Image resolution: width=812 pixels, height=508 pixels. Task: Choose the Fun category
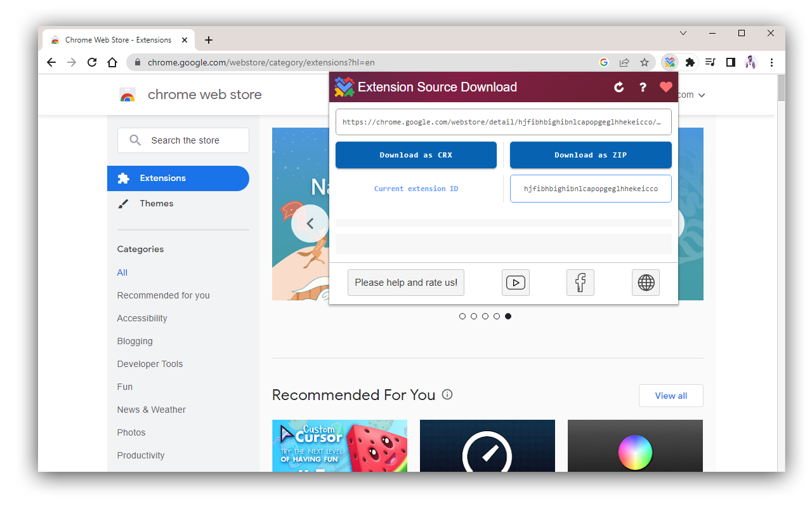pyautogui.click(x=125, y=387)
